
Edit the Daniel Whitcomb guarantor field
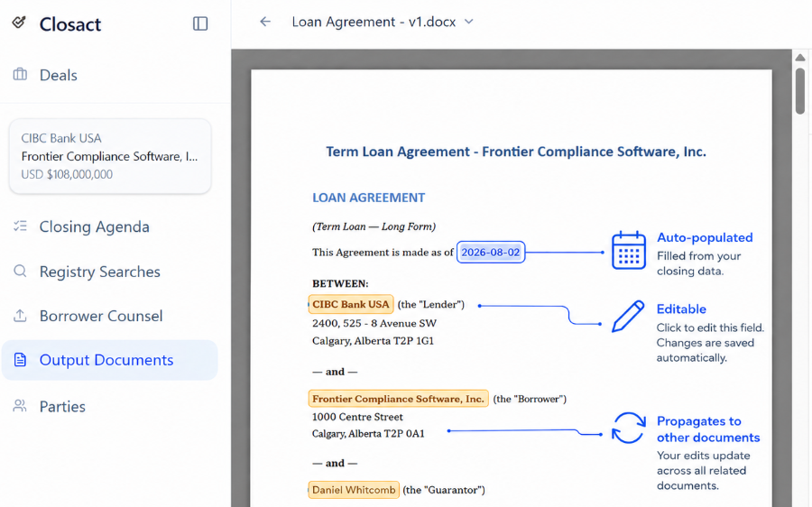(354, 490)
